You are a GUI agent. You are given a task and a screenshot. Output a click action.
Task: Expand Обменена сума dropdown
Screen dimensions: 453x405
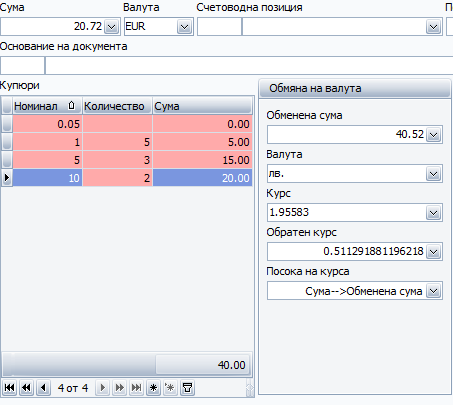point(434,135)
